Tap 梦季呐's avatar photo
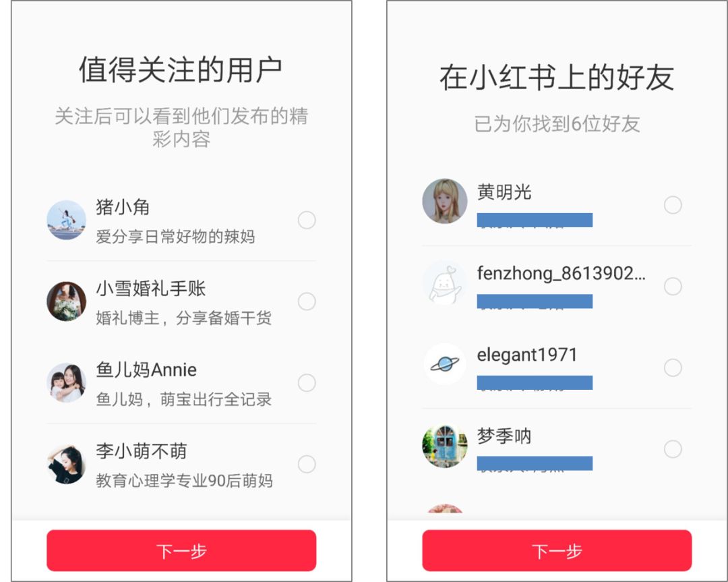This screenshot has height=582, width=728. 444,446
